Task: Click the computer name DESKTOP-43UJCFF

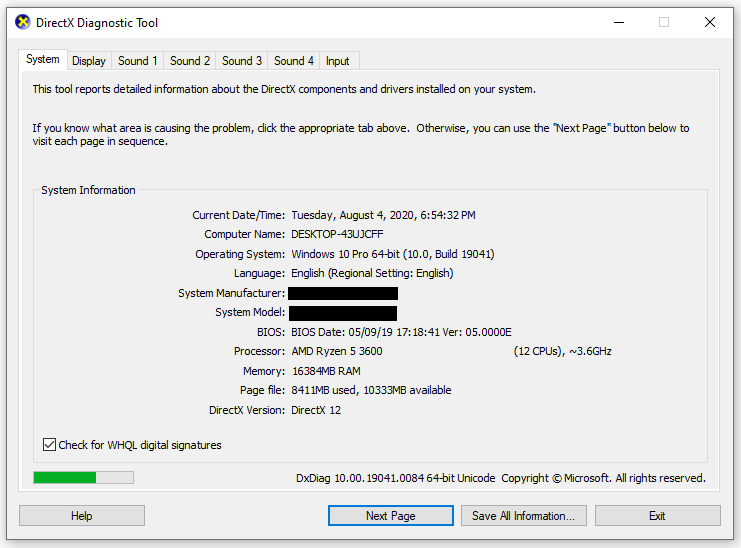Action: (x=337, y=234)
